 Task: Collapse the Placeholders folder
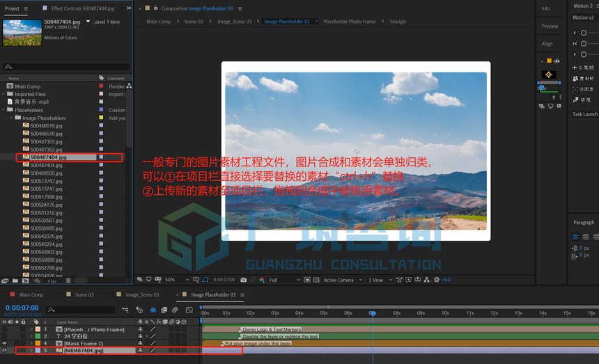click(3, 110)
